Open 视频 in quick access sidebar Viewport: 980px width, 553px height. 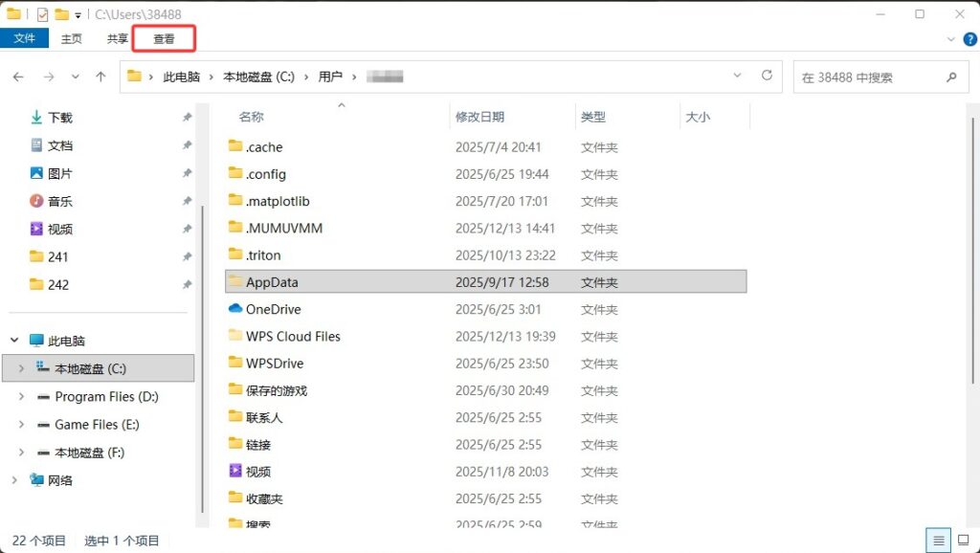[x=60, y=230]
